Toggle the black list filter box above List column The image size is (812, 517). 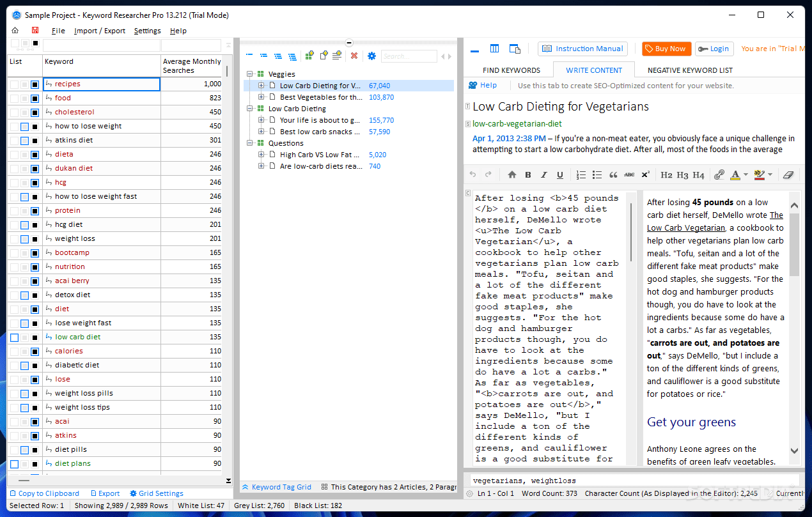pos(36,44)
